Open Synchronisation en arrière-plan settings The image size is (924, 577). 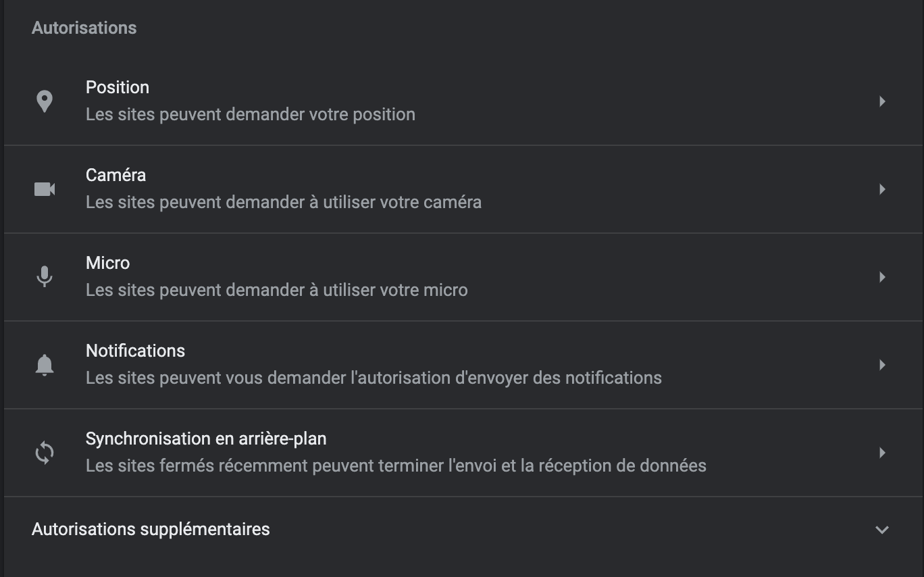click(x=463, y=453)
